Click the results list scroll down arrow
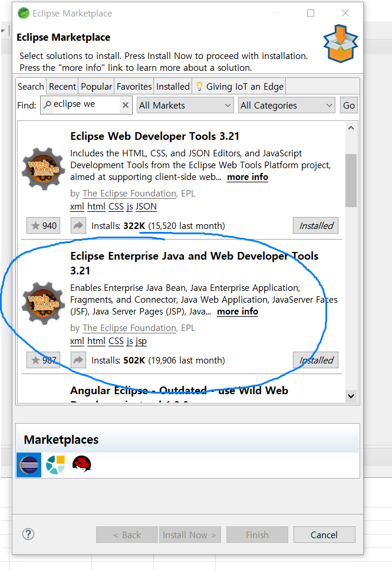Image resolution: width=392 pixels, height=570 pixels. [x=351, y=396]
